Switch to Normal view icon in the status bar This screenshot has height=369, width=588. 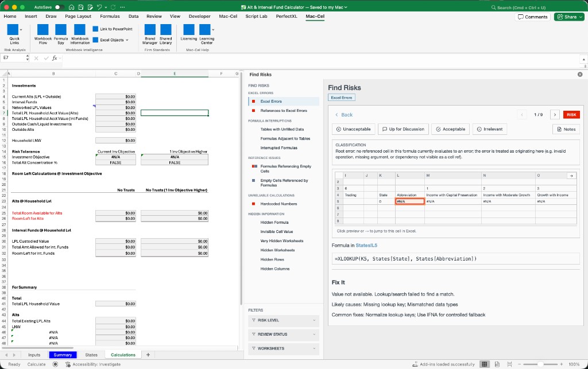tap(485, 364)
